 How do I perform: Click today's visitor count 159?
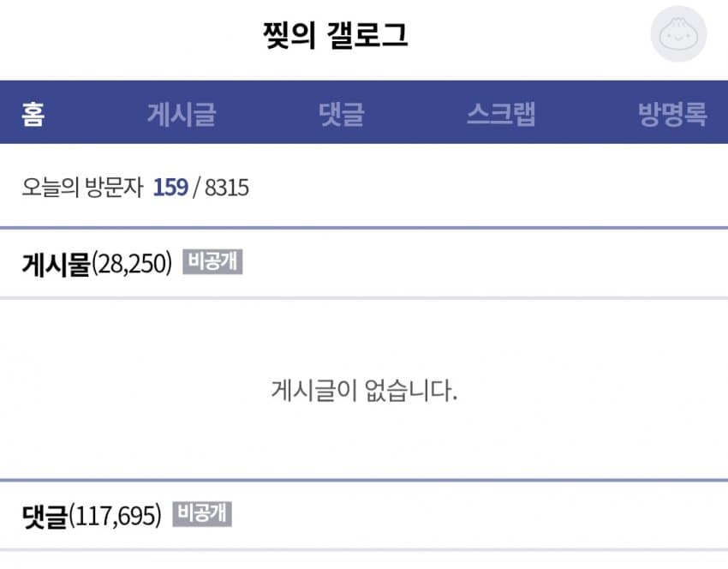pyautogui.click(x=170, y=188)
